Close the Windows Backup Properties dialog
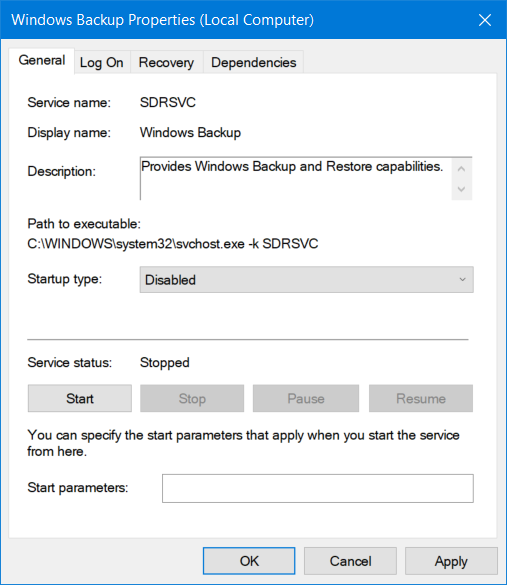The height and width of the screenshot is (585, 507). [485, 20]
